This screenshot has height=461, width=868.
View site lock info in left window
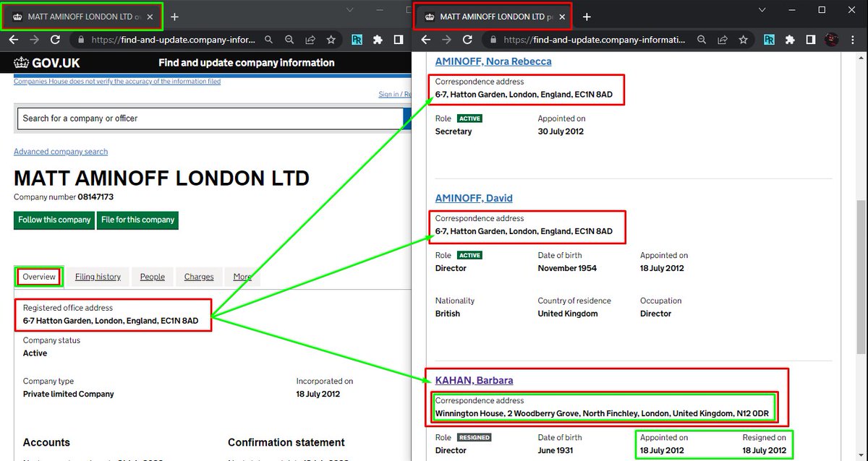pyautogui.click(x=81, y=40)
